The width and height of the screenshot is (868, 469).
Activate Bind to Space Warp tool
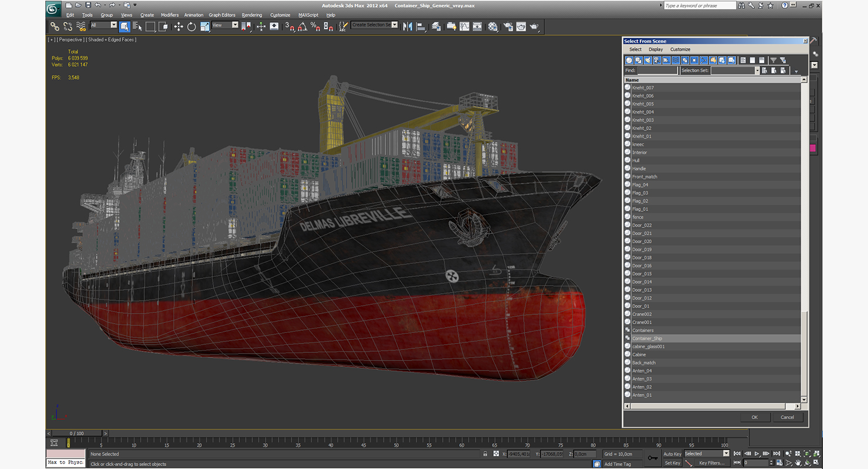point(81,26)
